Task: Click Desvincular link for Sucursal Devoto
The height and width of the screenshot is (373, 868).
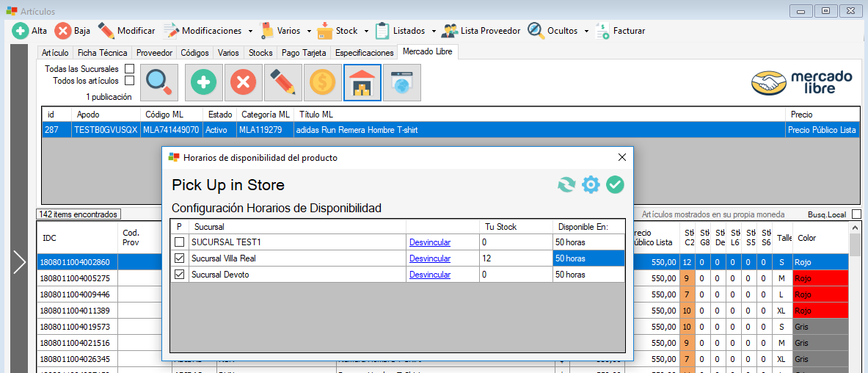Action: pyautogui.click(x=430, y=275)
